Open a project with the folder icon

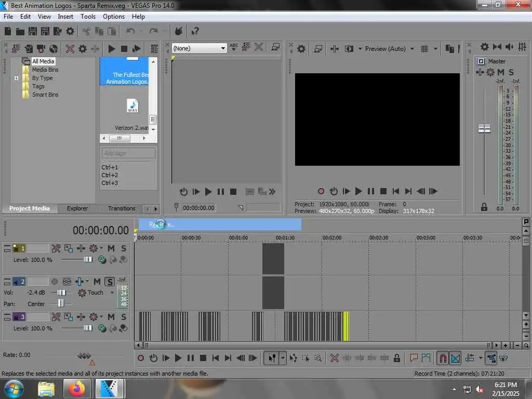(x=20, y=32)
